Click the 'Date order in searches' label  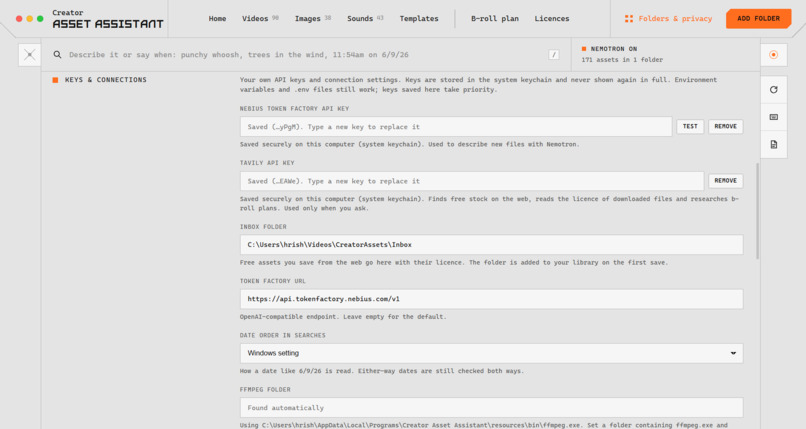click(282, 335)
